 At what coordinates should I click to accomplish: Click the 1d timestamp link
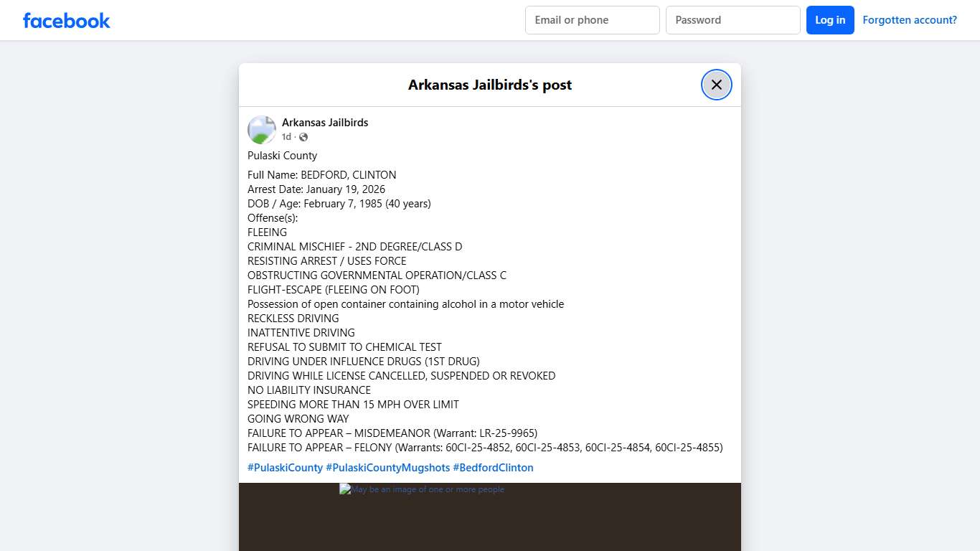coord(286,136)
